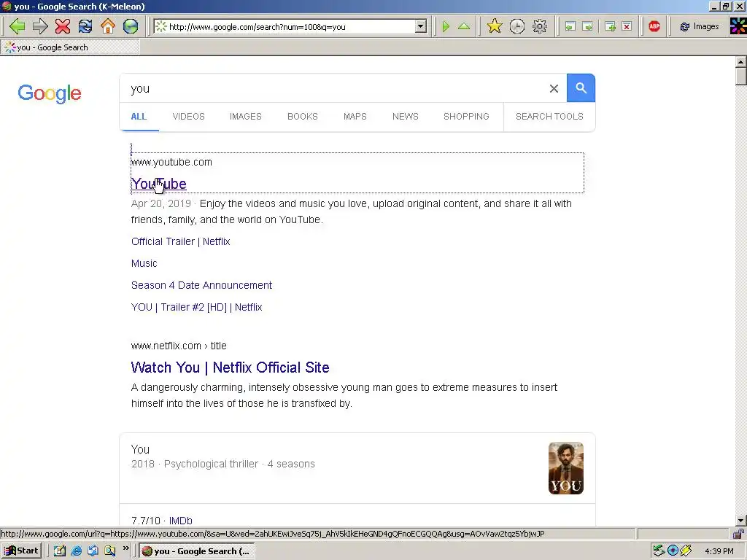Click the 'You' knowledge card title

click(x=140, y=449)
